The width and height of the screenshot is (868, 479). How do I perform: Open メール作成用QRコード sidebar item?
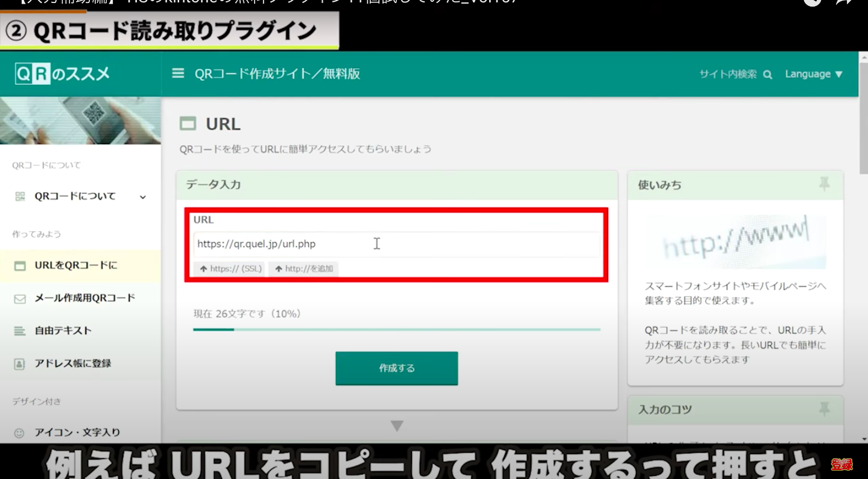coord(84,298)
